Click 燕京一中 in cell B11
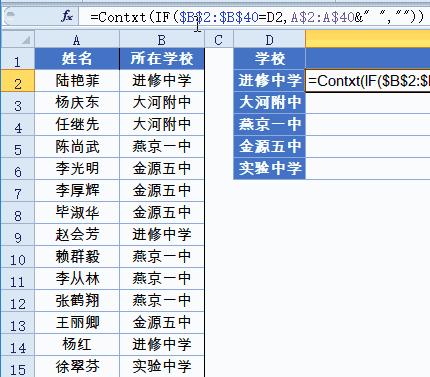Image resolution: width=430 pixels, height=377 pixels. coord(162,279)
